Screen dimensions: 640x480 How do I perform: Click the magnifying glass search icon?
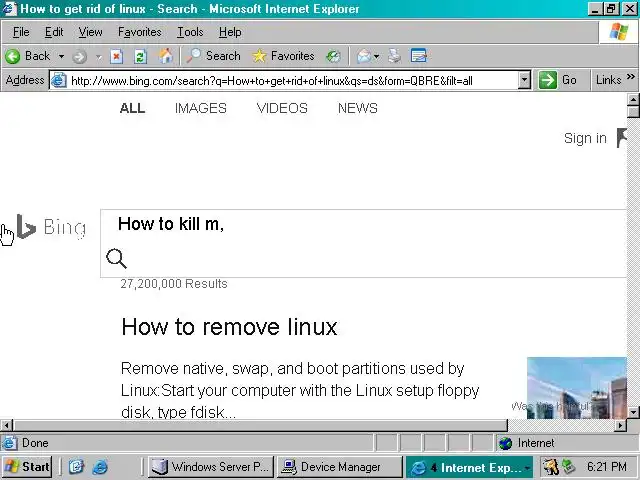(x=116, y=258)
